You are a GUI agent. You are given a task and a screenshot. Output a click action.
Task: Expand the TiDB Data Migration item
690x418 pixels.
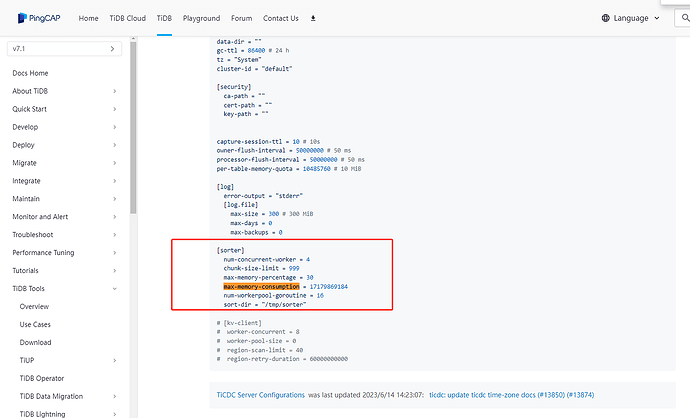(x=114, y=396)
